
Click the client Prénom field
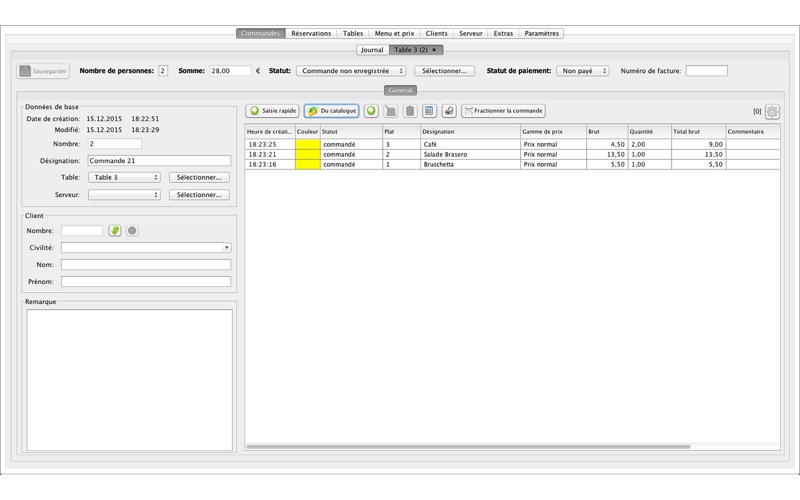click(146, 282)
